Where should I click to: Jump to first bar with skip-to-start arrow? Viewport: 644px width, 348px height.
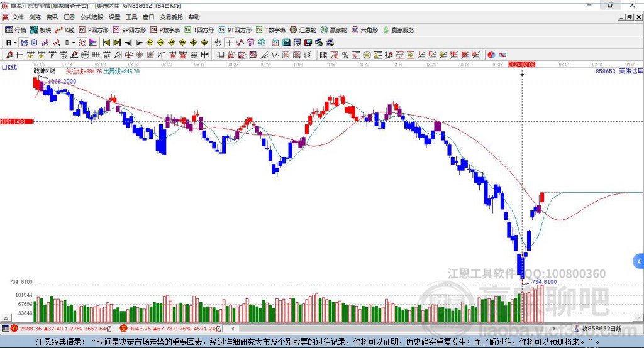click(x=106, y=43)
